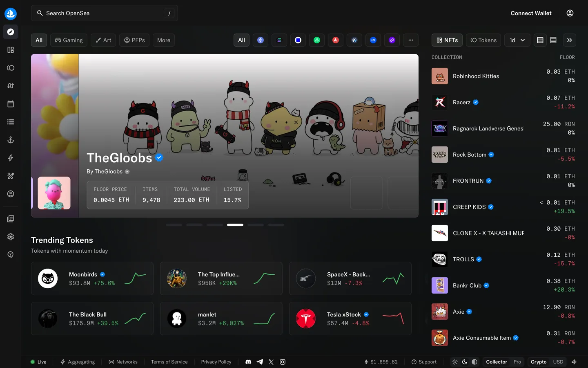Image resolution: width=588 pixels, height=368 pixels.
Task: Collapse the collections panel with double chevron
Action: (570, 40)
